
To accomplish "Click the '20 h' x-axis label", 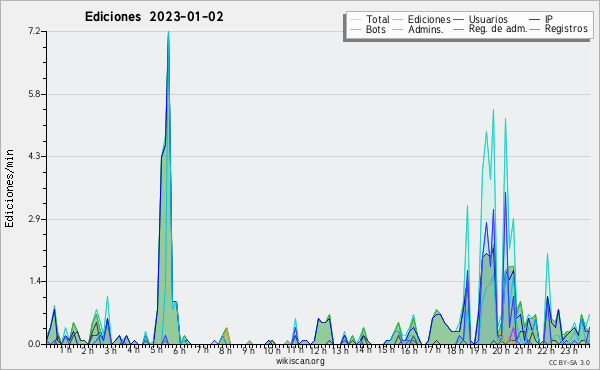I will pyautogui.click(x=501, y=350).
